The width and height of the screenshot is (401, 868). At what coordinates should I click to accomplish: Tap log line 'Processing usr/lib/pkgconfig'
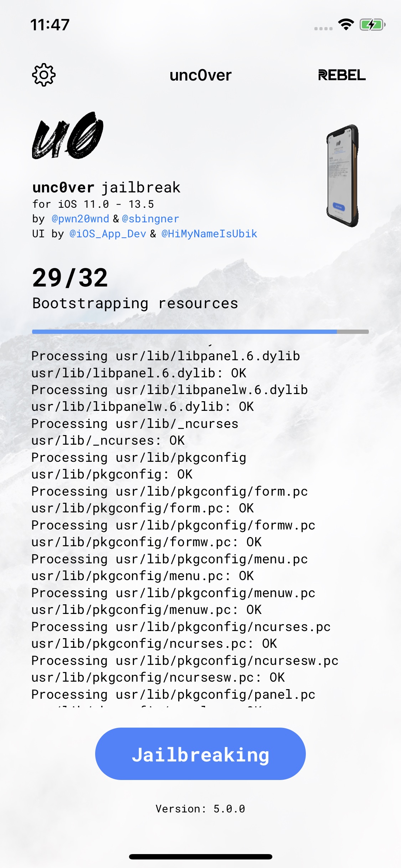139,458
